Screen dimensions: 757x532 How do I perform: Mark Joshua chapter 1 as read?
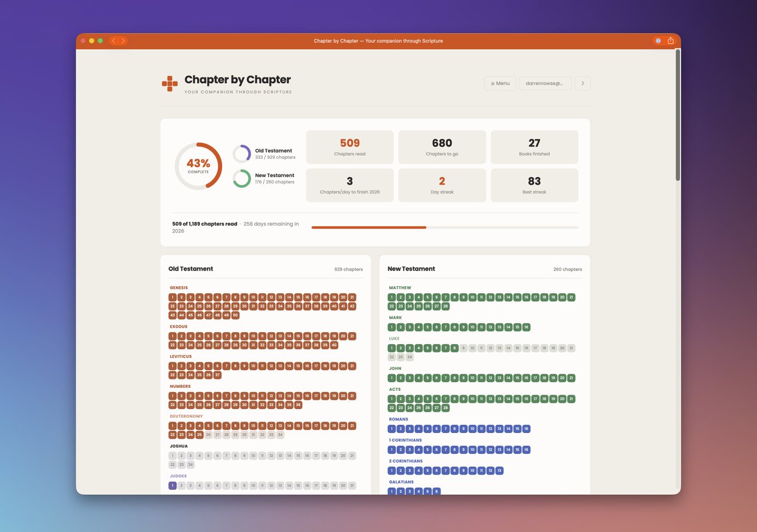click(x=172, y=456)
